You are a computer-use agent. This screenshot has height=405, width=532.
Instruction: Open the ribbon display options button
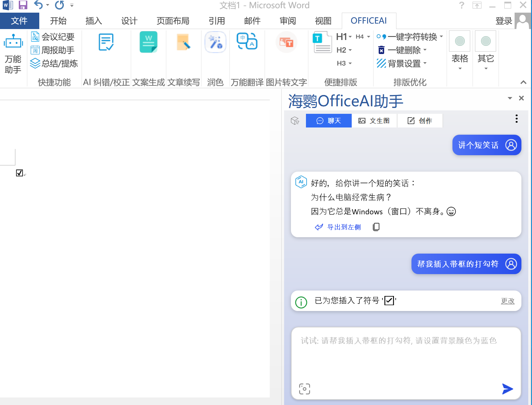tap(477, 5)
